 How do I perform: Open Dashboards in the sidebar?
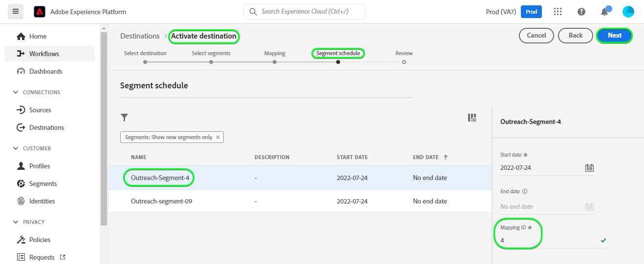[50, 71]
